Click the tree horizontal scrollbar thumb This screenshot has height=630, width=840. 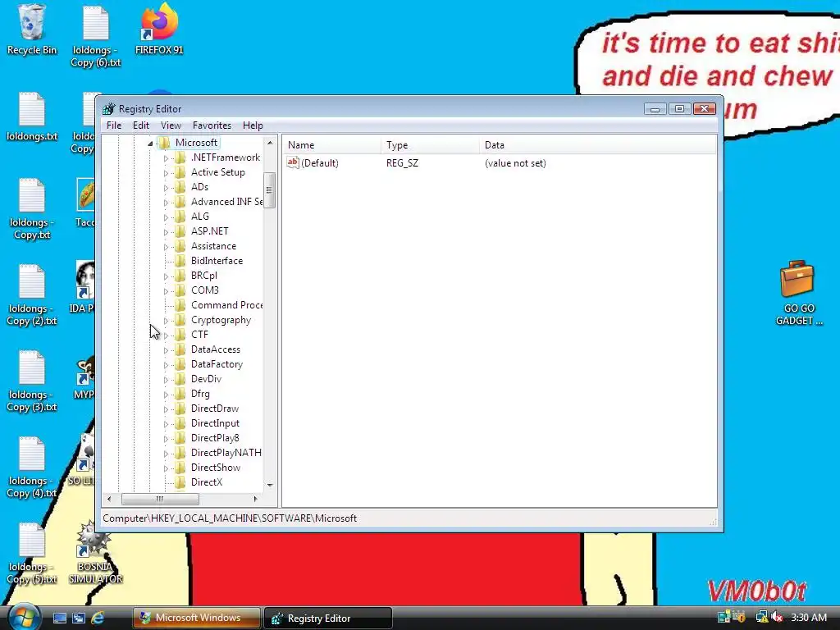point(160,499)
